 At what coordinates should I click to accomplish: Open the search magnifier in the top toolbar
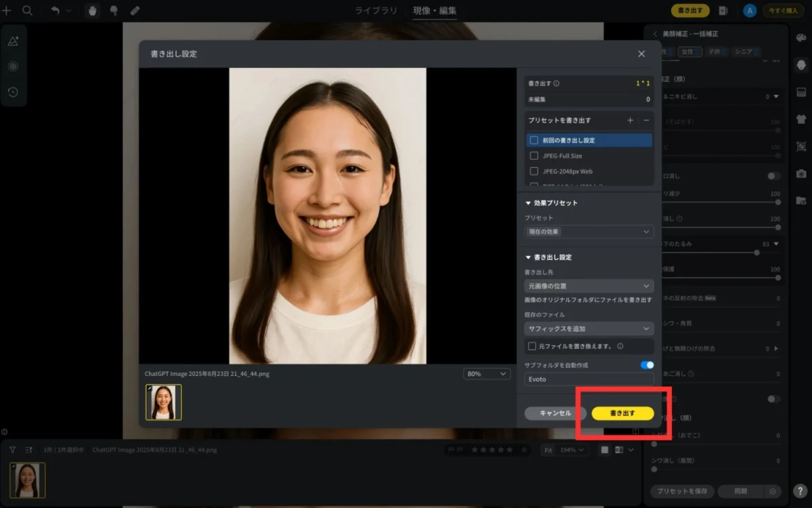(x=28, y=11)
